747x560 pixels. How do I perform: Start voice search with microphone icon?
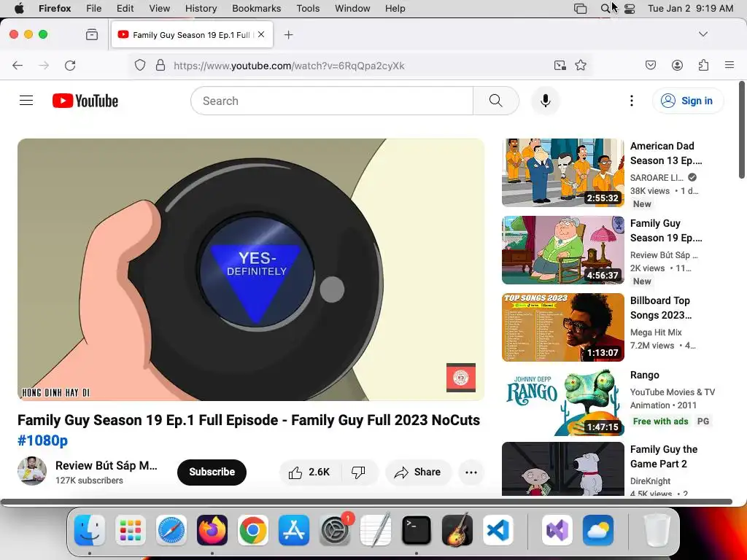point(546,101)
